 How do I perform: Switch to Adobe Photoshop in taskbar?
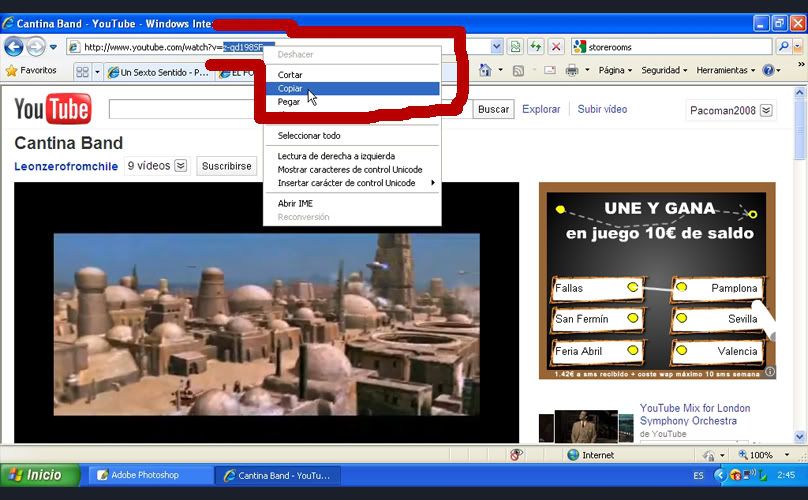(x=149, y=475)
